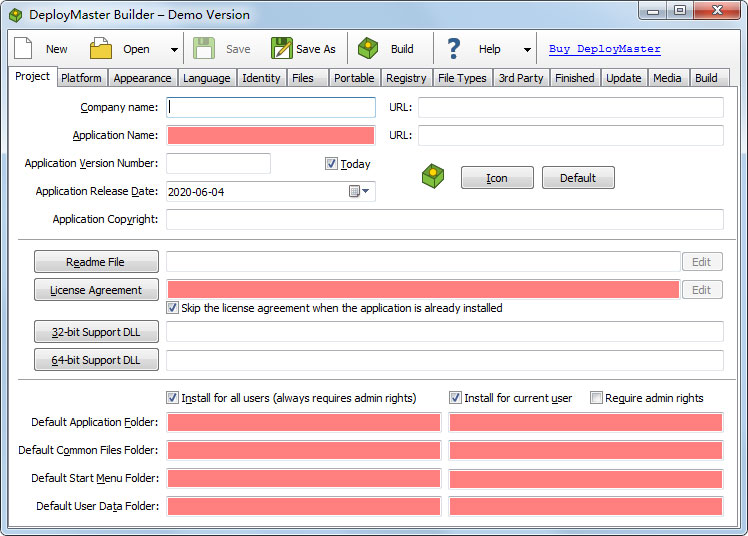Open the calendar picker for release date
Screen dimensions: 748x536
coord(355,192)
